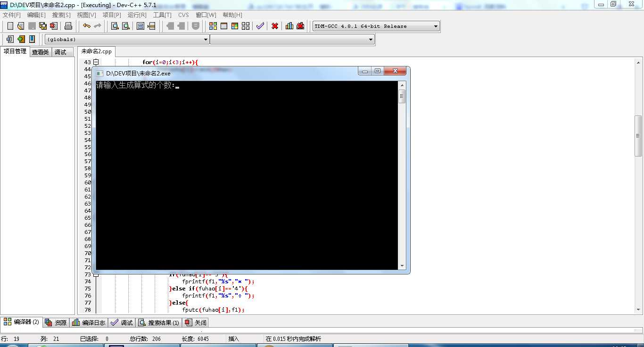Screen dimensions: 644x347
Task: Open an existing file
Action: click(x=21, y=26)
